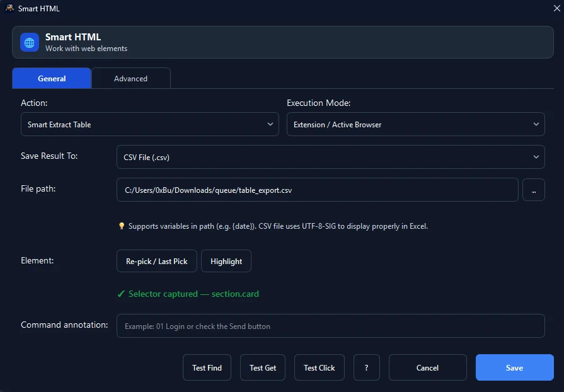The image size is (564, 392).
Task: Open the Save Result To dropdown
Action: [x=331, y=157]
